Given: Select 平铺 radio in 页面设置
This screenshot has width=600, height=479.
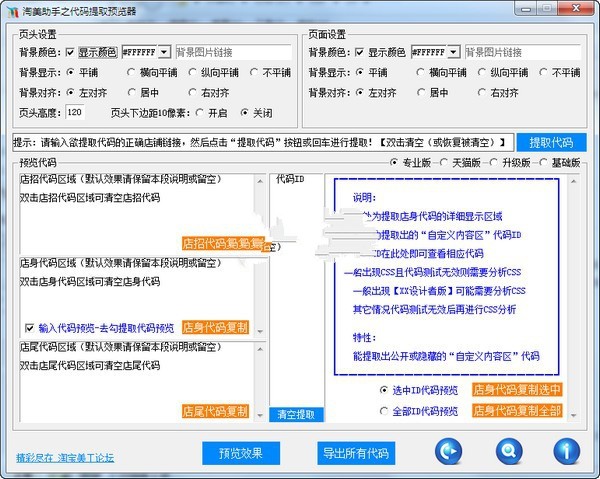Looking at the screenshot, I should pos(359,72).
